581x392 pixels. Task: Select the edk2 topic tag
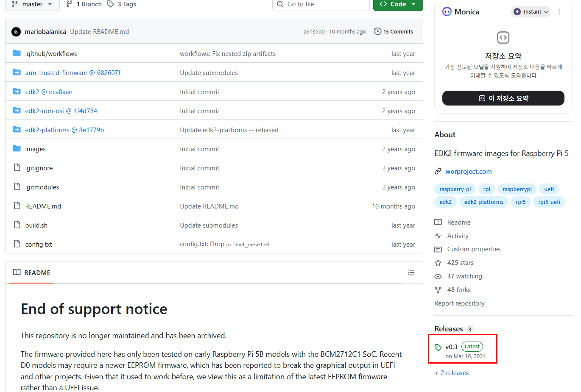click(446, 202)
